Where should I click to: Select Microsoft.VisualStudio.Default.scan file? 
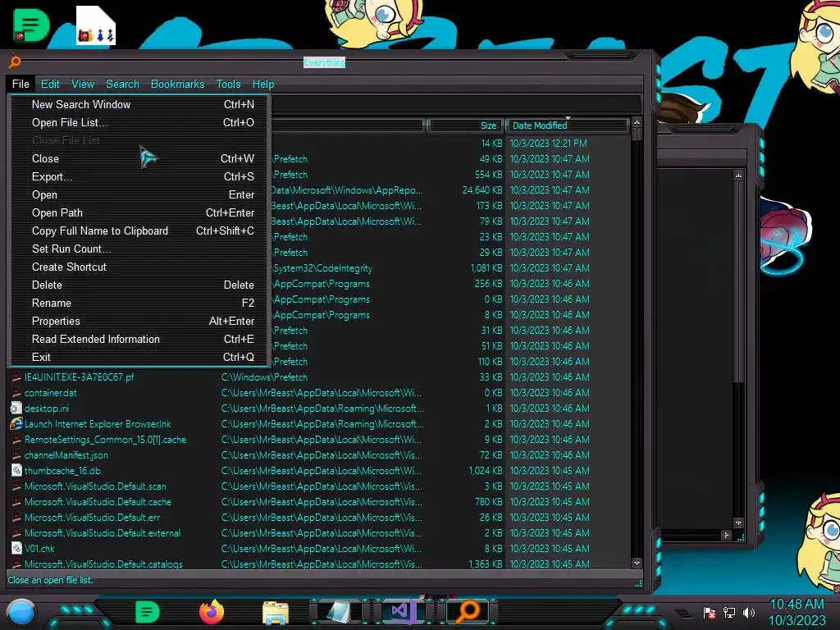pos(95,486)
